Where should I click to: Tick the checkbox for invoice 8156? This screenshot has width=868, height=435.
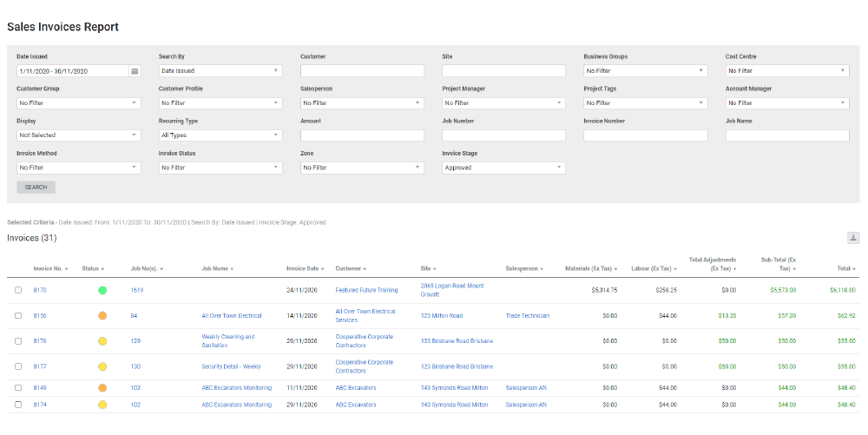click(18, 315)
